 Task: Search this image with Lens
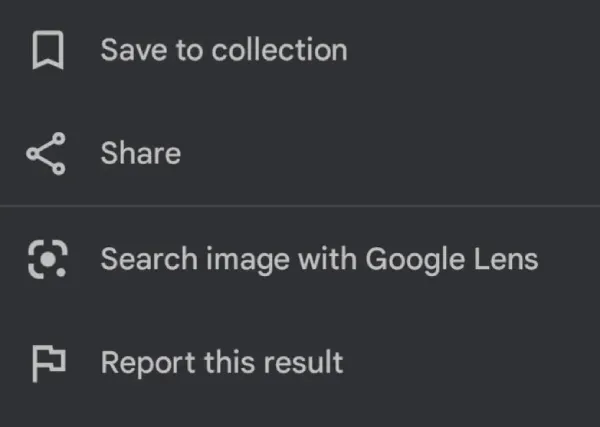pyautogui.click(x=319, y=259)
